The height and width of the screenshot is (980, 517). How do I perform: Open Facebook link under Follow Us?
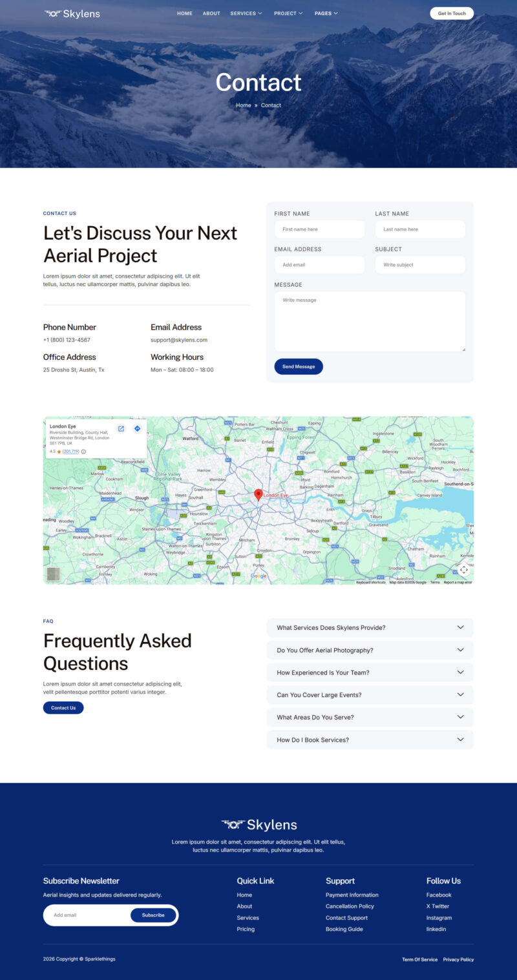point(439,895)
